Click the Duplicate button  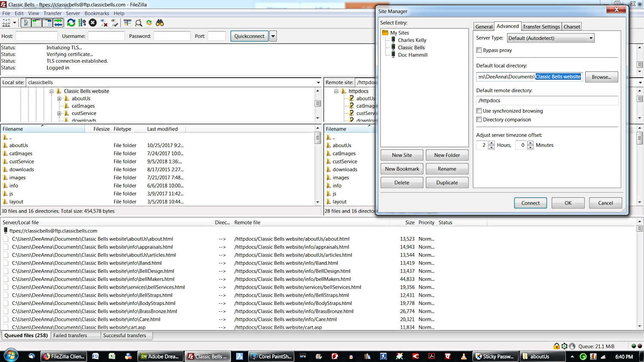coord(447,183)
